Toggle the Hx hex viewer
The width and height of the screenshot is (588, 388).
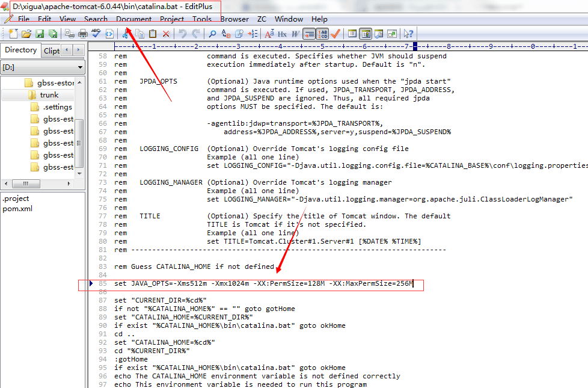[x=282, y=34]
